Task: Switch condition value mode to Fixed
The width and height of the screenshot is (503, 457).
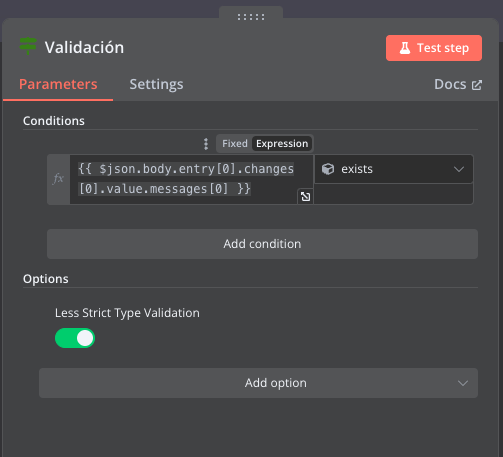Action: [235, 144]
